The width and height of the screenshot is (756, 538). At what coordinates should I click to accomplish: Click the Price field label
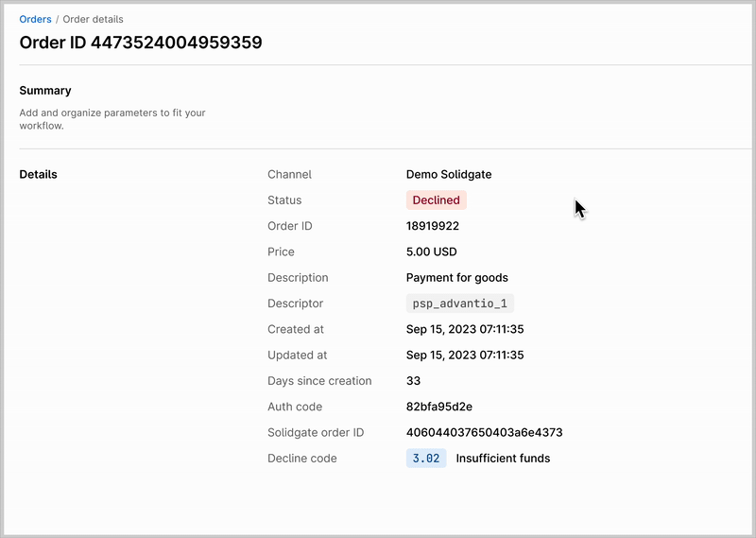click(x=281, y=252)
